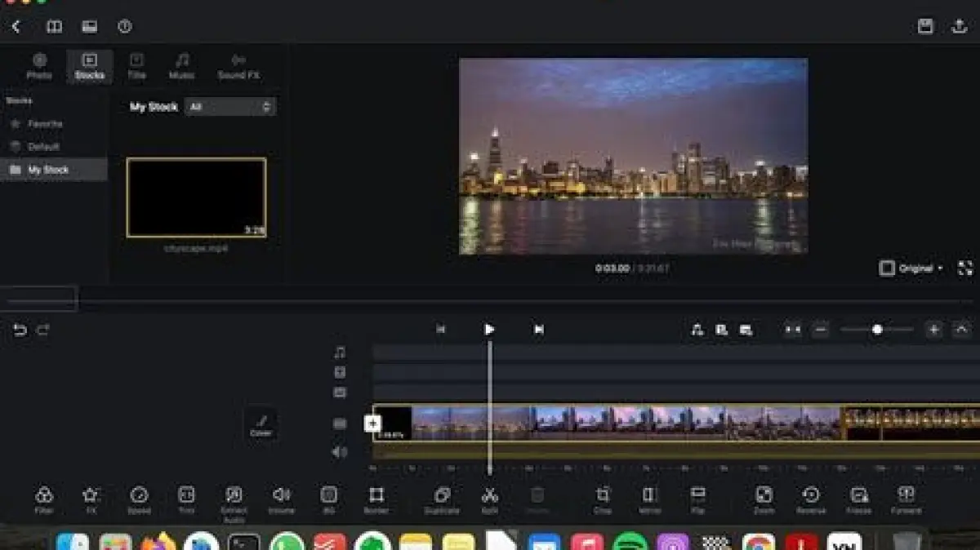Select Favorite in the Stocks sidebar
The width and height of the screenshot is (980, 550).
(x=45, y=124)
